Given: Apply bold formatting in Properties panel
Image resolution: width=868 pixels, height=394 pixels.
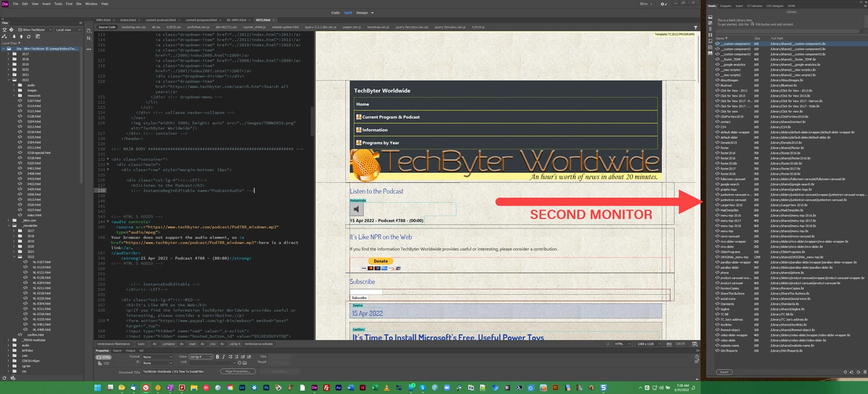Looking at the screenshot, I should (x=217, y=357).
